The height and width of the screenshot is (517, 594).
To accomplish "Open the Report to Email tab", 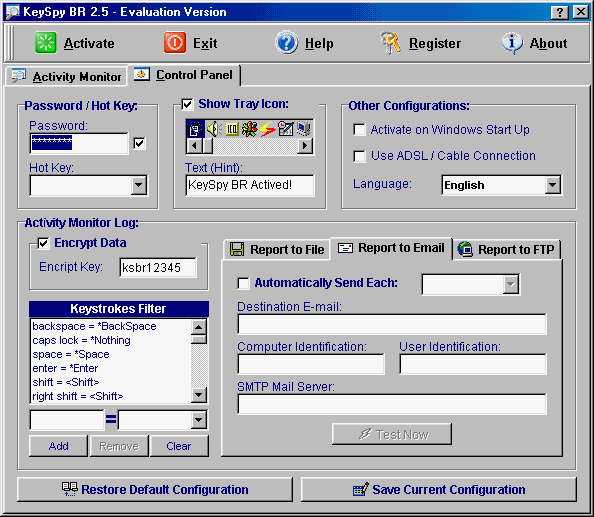I will tap(391, 248).
